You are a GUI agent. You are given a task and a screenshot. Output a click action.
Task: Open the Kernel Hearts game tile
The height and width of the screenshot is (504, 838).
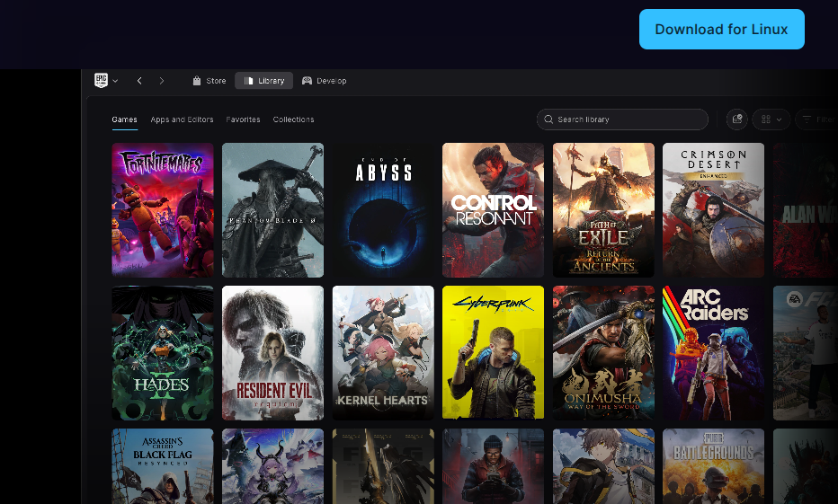pos(383,353)
